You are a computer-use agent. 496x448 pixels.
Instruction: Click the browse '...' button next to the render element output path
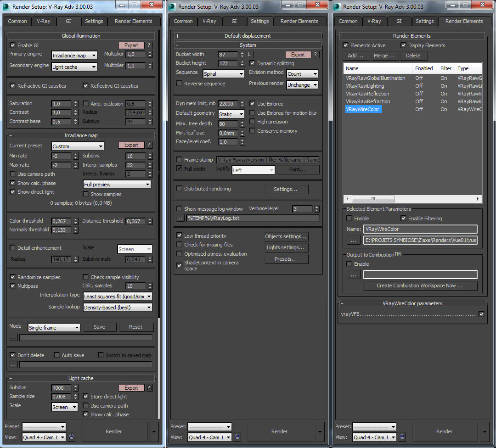353,240
